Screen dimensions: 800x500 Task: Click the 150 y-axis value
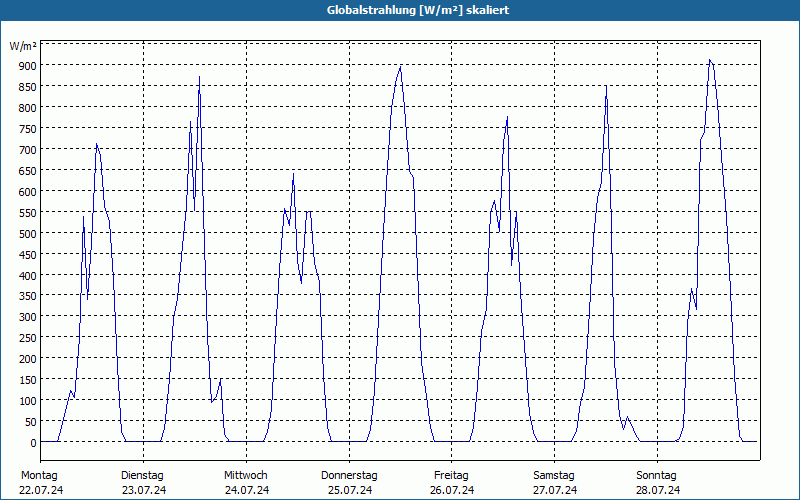28,380
